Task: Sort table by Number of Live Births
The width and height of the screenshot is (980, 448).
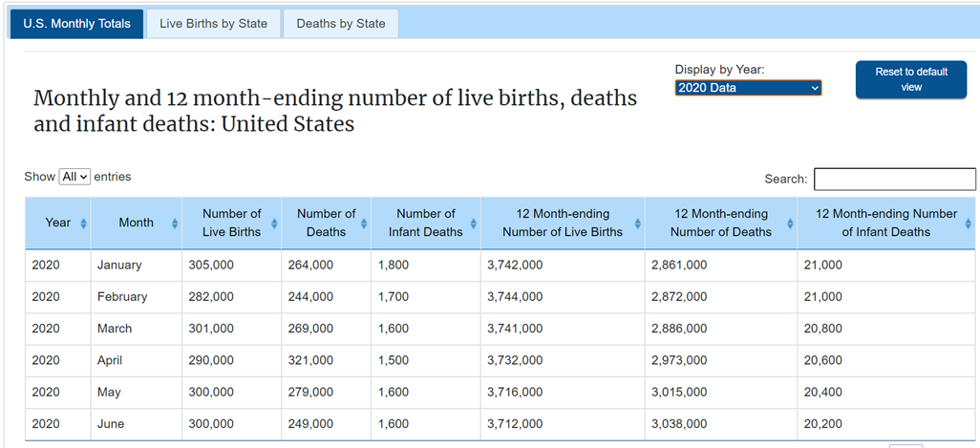Action: (274, 224)
